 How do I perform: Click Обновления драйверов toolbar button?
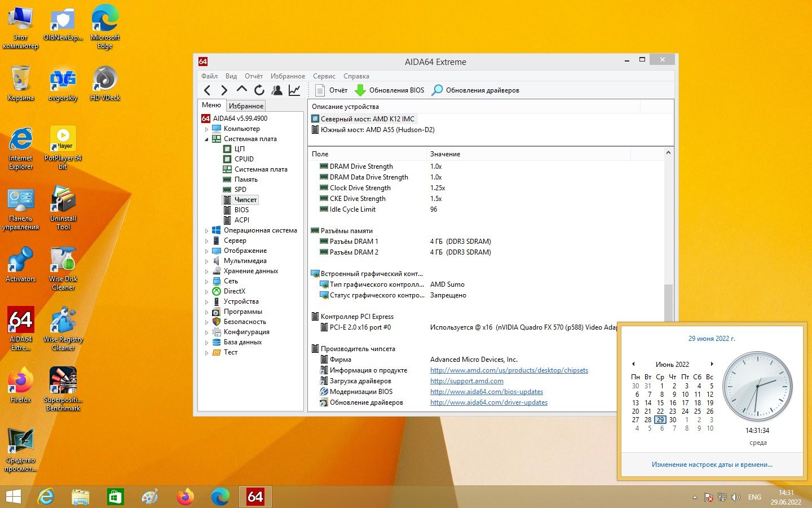[475, 90]
